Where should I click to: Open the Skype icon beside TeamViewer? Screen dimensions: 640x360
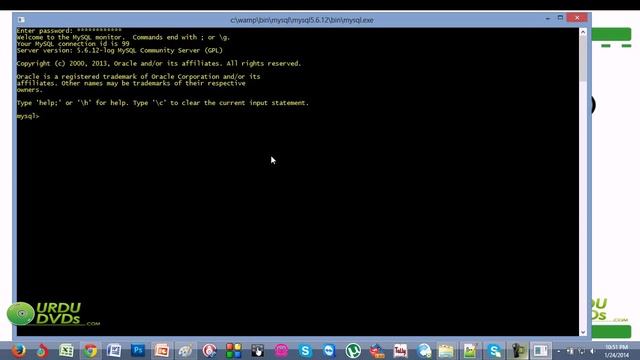click(x=305, y=351)
